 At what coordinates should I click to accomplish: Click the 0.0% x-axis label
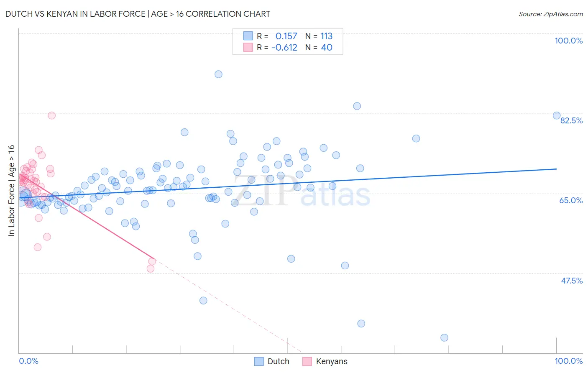click(29, 361)
